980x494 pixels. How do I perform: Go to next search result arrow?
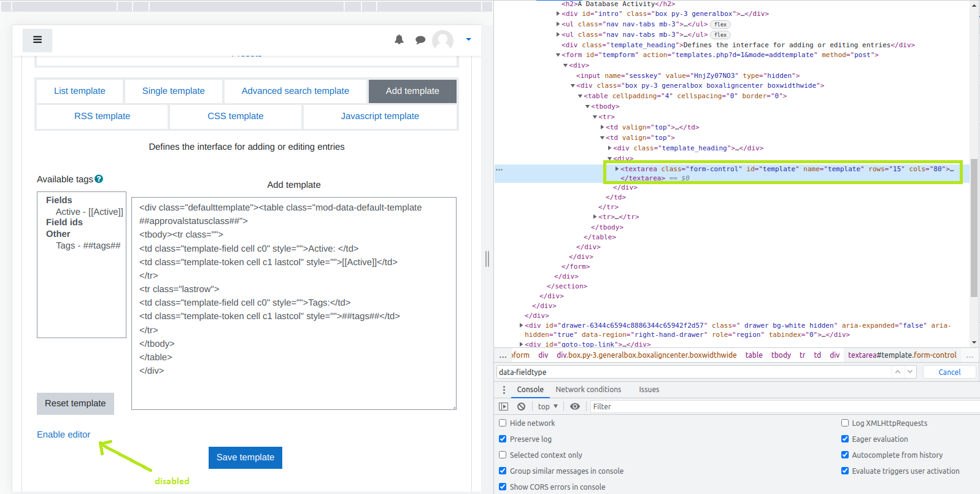click(910, 372)
